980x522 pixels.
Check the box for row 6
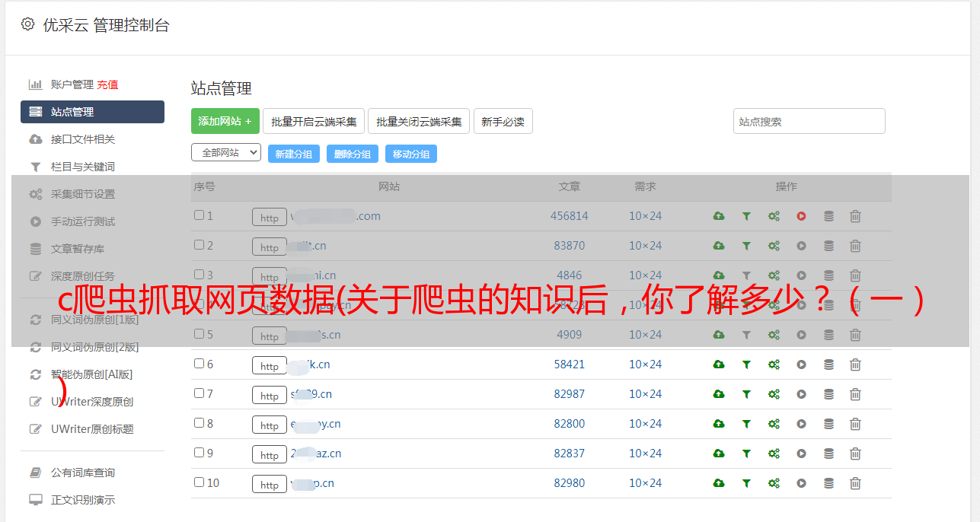[x=199, y=364]
